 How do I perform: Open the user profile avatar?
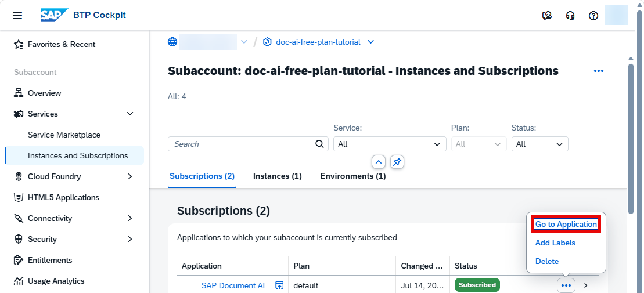(x=617, y=16)
